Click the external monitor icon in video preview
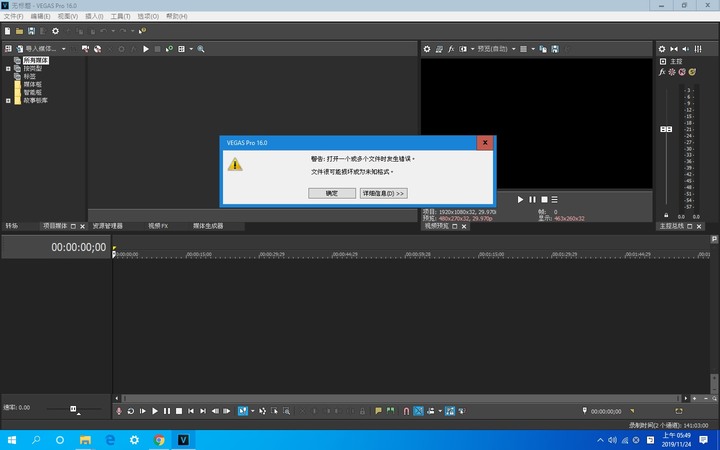 point(439,49)
